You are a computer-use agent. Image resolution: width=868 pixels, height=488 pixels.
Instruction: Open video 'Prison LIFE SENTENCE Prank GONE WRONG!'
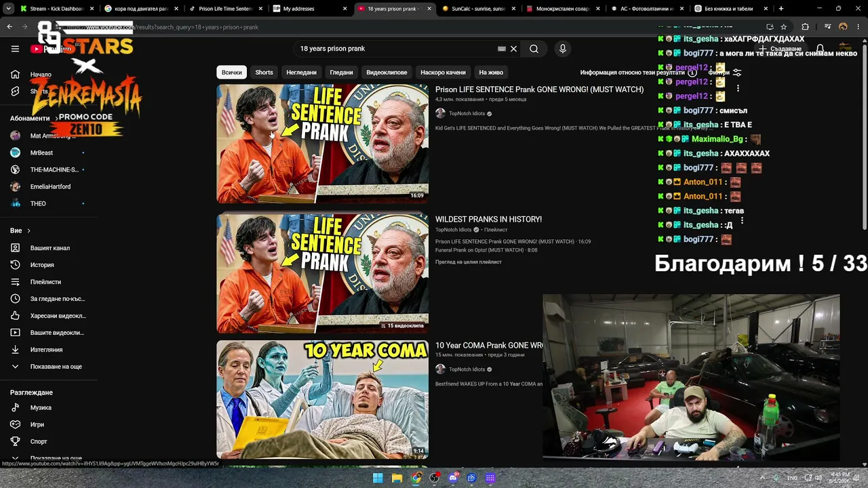539,89
